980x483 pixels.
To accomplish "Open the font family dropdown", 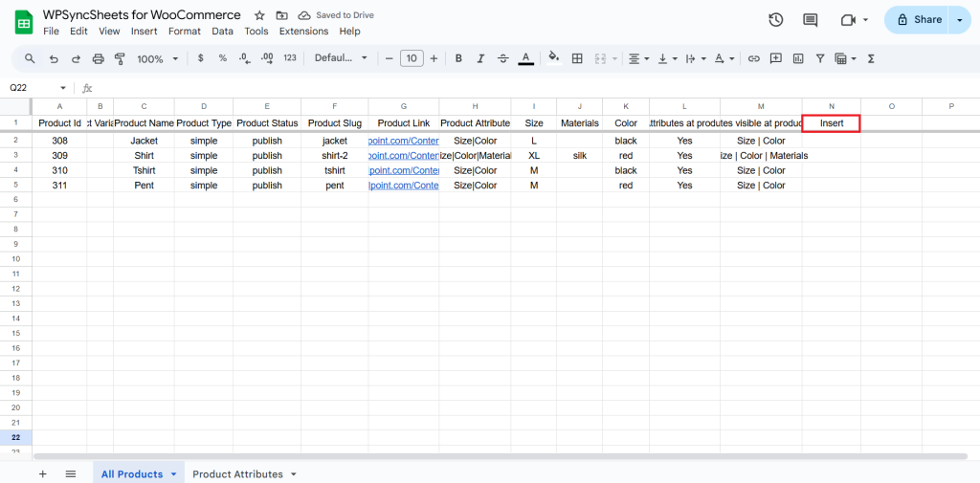I will point(341,58).
